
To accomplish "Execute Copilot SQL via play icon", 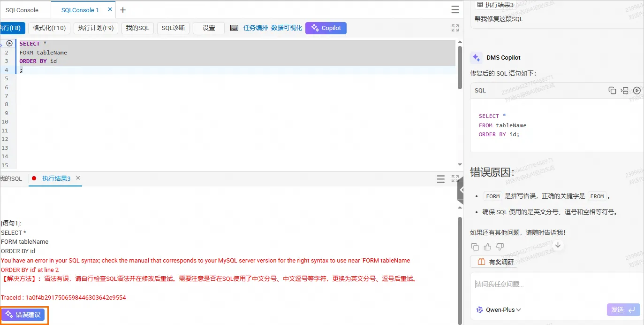I will point(637,91).
